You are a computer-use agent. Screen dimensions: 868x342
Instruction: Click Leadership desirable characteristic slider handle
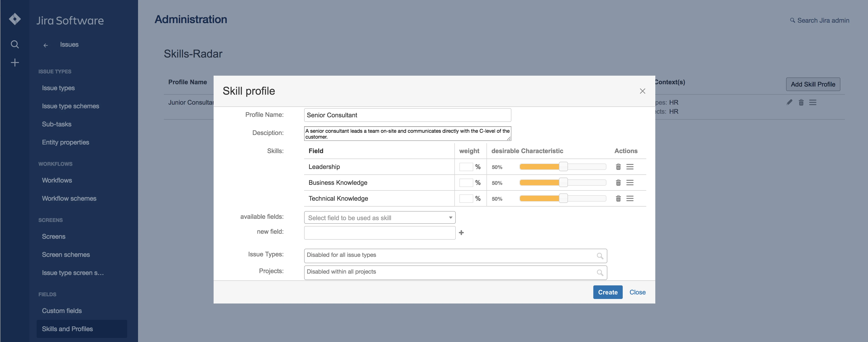(x=563, y=167)
